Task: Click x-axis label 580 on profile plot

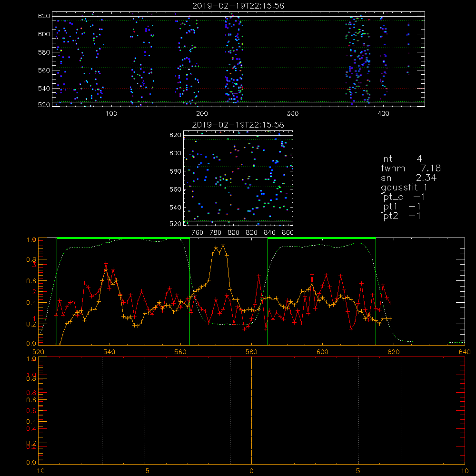Action: pyautogui.click(x=251, y=352)
